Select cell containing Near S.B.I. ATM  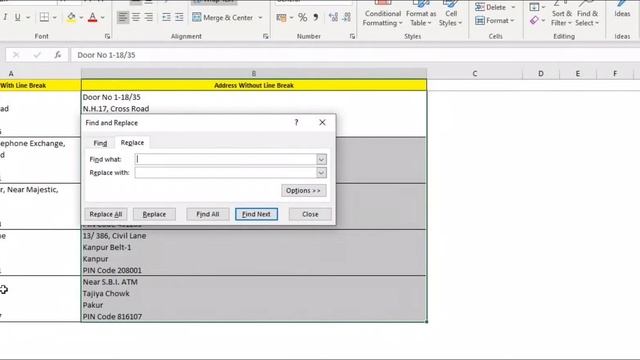pyautogui.click(x=254, y=299)
